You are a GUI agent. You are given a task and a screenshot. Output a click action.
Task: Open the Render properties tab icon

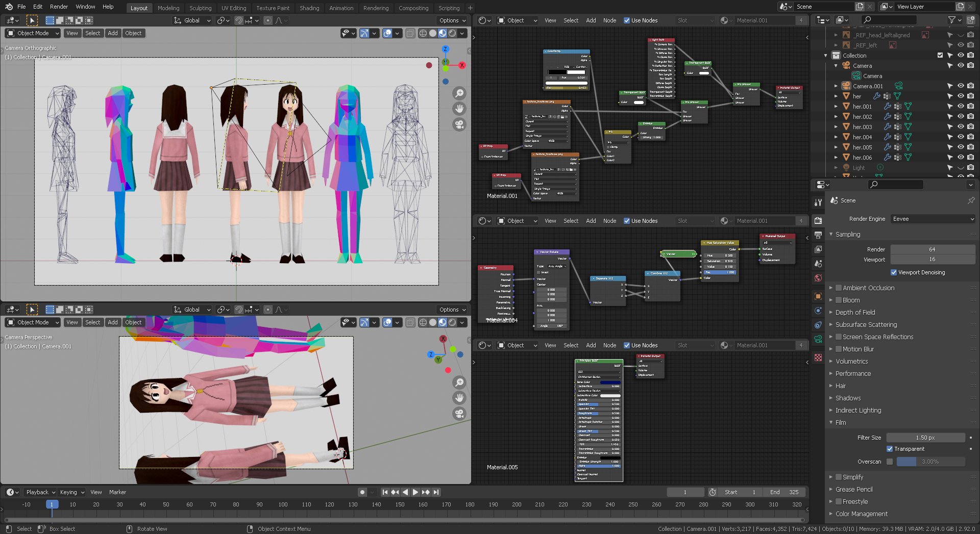click(818, 220)
